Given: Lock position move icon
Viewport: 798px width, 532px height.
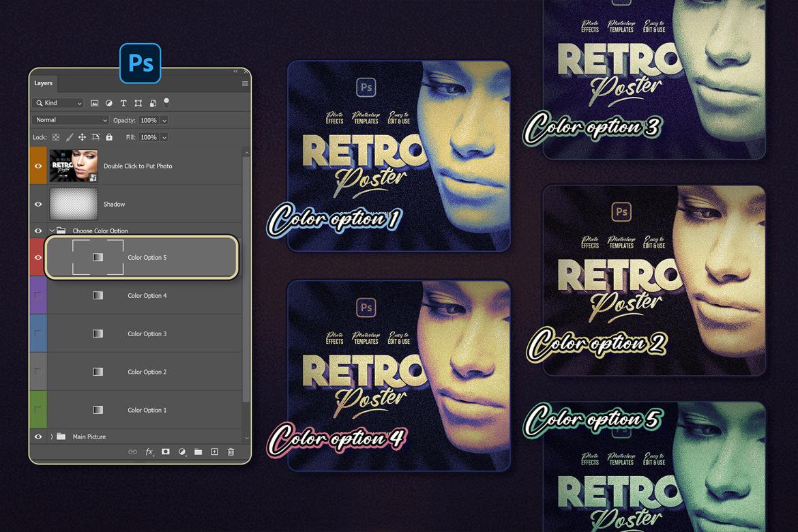Looking at the screenshot, I should (x=82, y=138).
